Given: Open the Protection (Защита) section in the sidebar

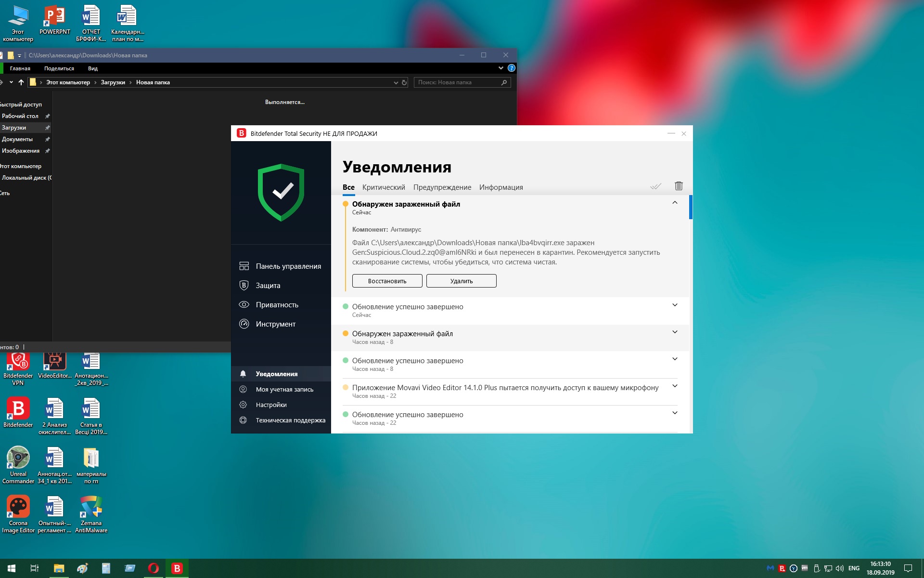Looking at the screenshot, I should [x=268, y=286].
